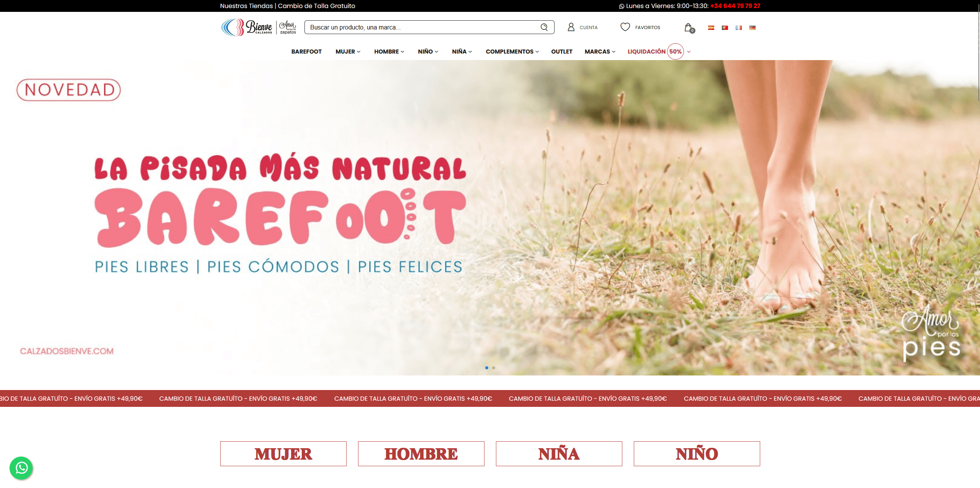Image resolution: width=980 pixels, height=488 pixels.
Task: Switch language with the Spanish flag
Action: (x=711, y=28)
